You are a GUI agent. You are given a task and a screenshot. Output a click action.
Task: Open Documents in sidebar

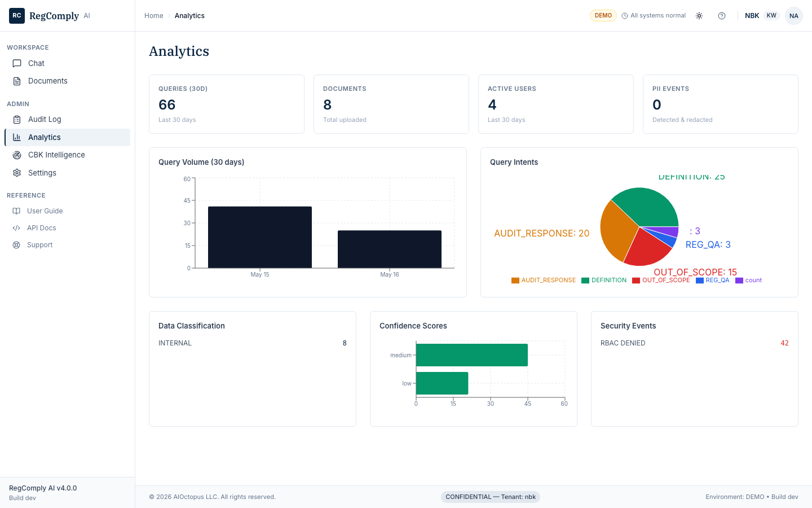tap(67, 81)
